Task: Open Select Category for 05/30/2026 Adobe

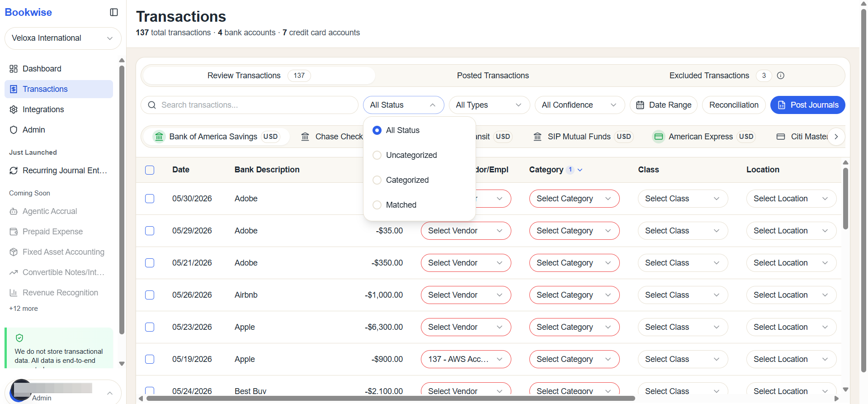Action: click(x=574, y=199)
